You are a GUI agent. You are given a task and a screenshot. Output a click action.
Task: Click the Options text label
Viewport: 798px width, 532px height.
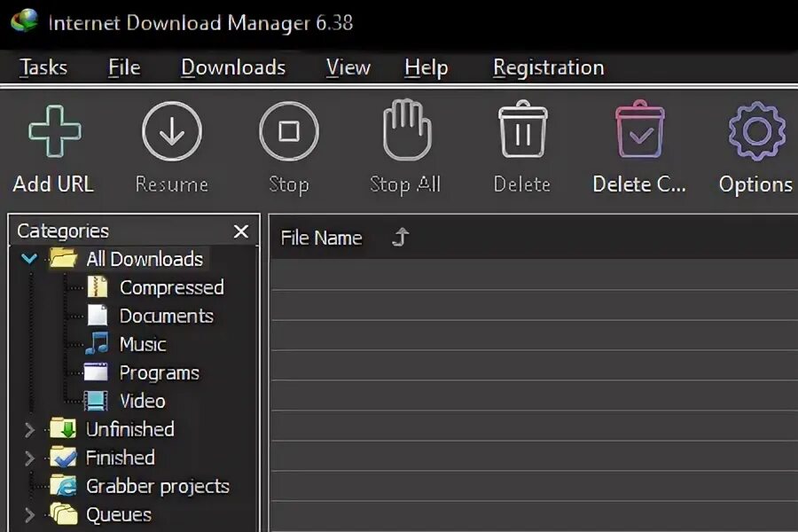[x=756, y=184]
